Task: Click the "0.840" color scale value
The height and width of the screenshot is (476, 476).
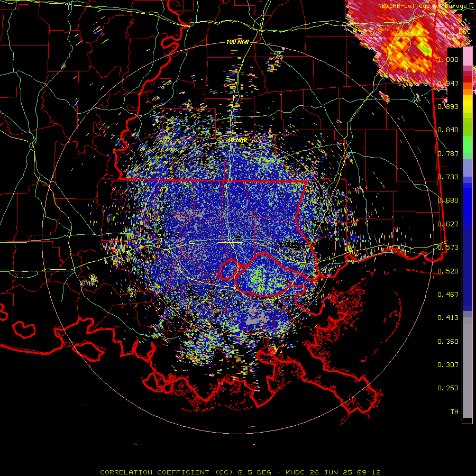Action: 448,130
